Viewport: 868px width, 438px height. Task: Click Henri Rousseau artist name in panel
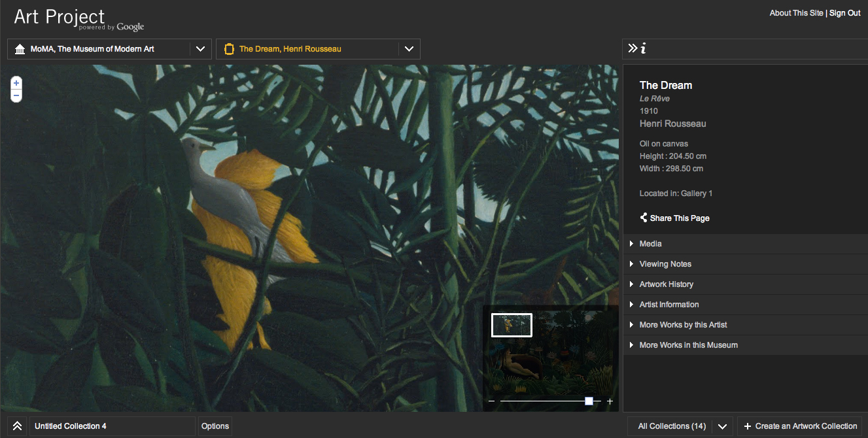pyautogui.click(x=673, y=124)
